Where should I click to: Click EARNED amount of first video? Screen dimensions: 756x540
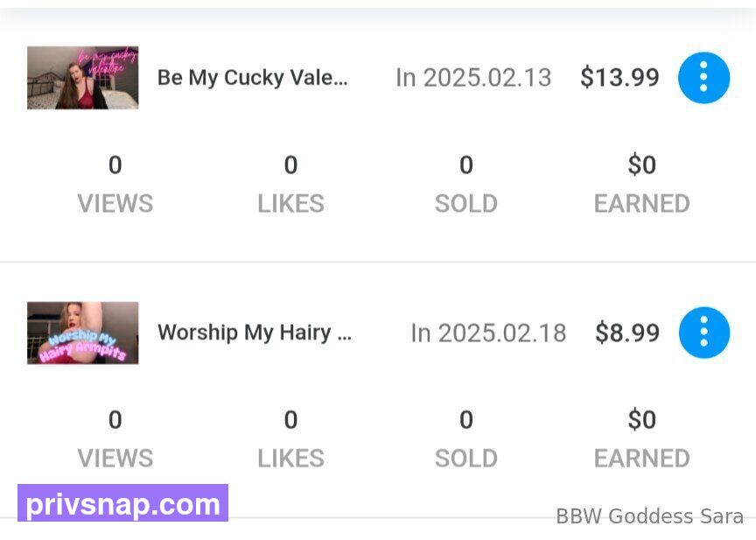pos(641,165)
